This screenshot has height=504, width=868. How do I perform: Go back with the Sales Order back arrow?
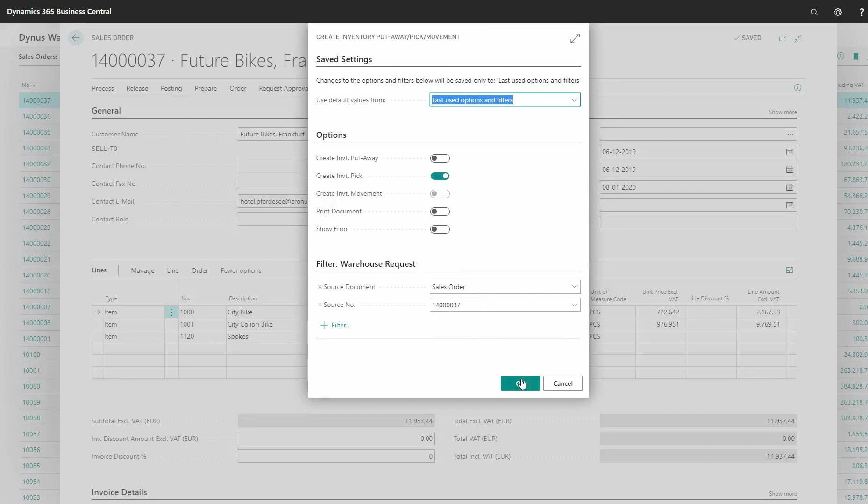(75, 38)
